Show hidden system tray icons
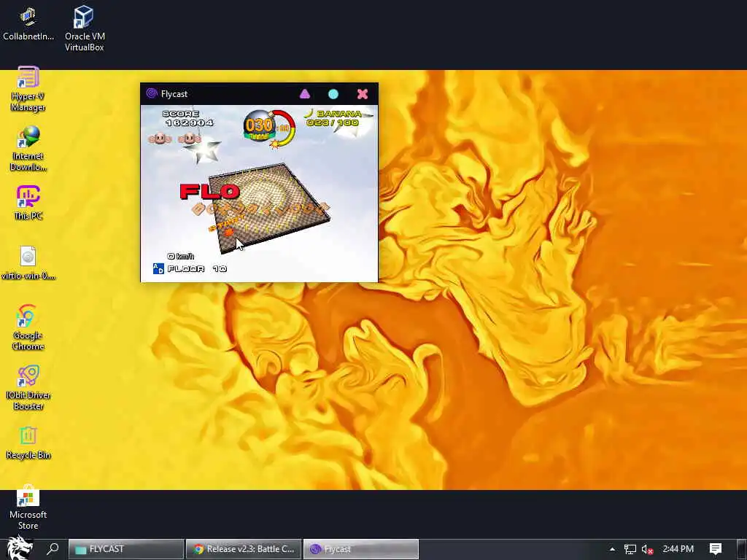This screenshot has width=747, height=560. coord(612,549)
